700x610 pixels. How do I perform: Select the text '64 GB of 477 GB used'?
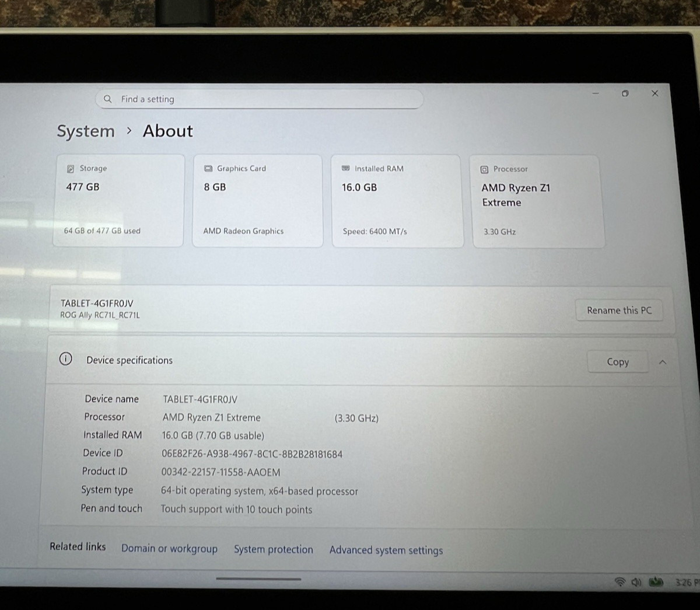102,231
